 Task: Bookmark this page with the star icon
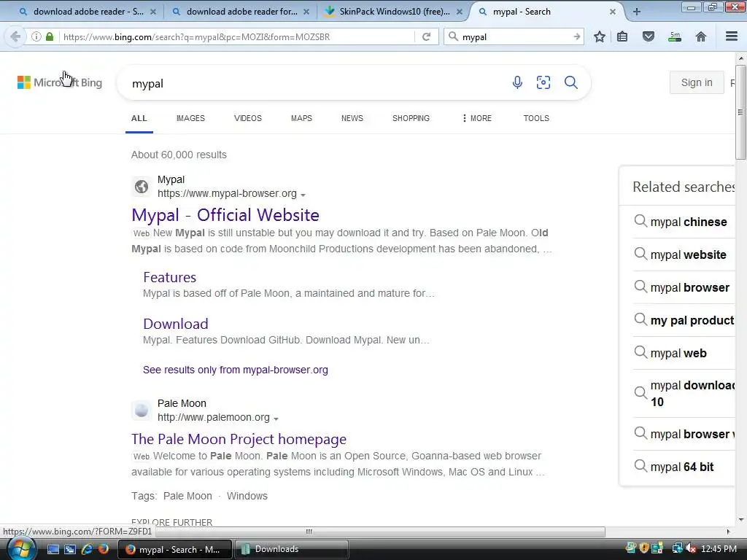point(600,36)
